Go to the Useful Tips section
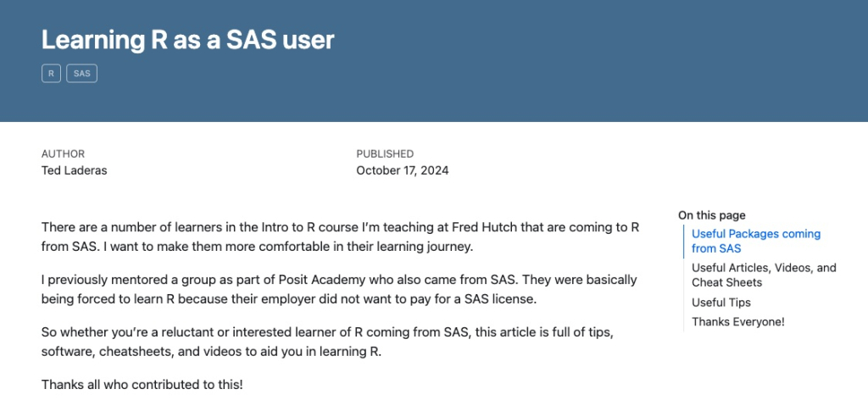This screenshot has height=406, width=868. pyautogui.click(x=721, y=303)
